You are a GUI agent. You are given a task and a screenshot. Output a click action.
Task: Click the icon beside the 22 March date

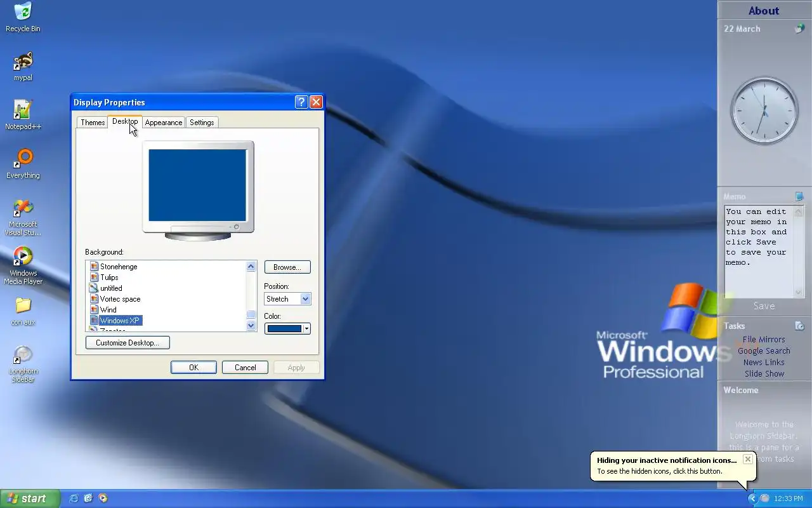tap(800, 29)
